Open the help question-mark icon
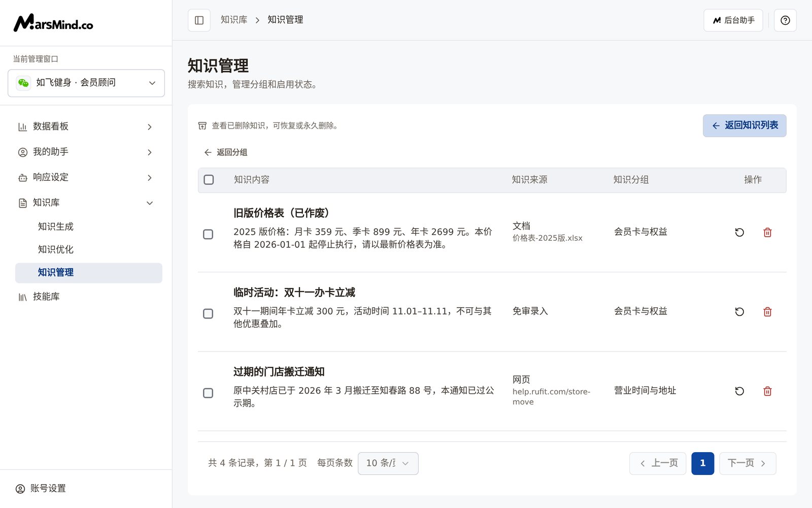812x508 pixels. click(785, 20)
